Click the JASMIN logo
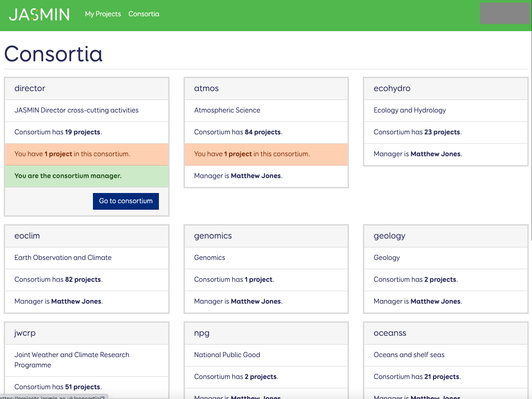The height and width of the screenshot is (399, 532). 39,14
